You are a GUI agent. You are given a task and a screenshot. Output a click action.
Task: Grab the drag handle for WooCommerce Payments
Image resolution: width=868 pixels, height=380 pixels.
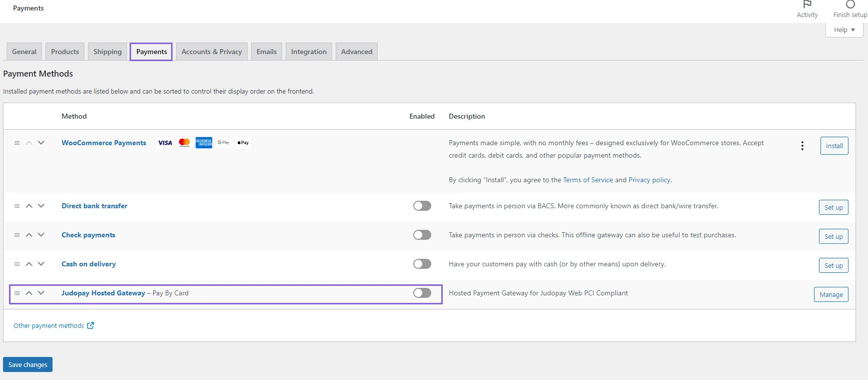tap(17, 143)
